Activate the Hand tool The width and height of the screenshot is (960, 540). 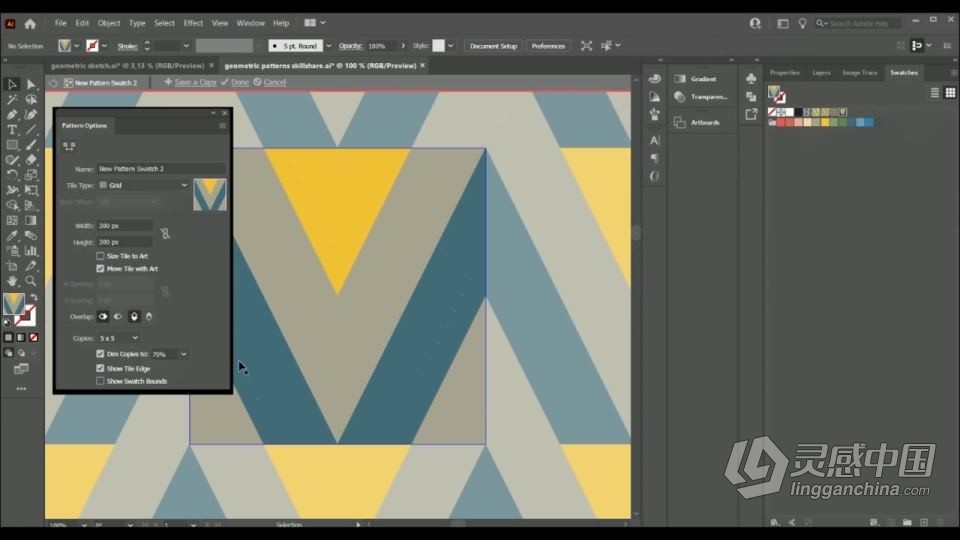tap(12, 281)
